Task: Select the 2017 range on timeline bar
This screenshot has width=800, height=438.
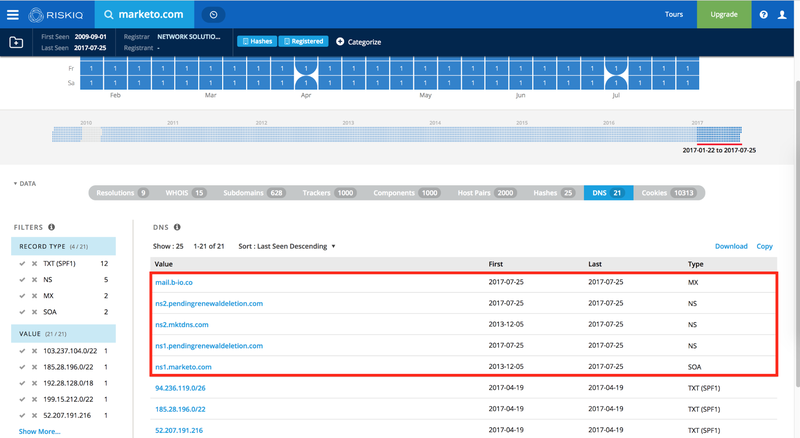Action: tap(719, 135)
